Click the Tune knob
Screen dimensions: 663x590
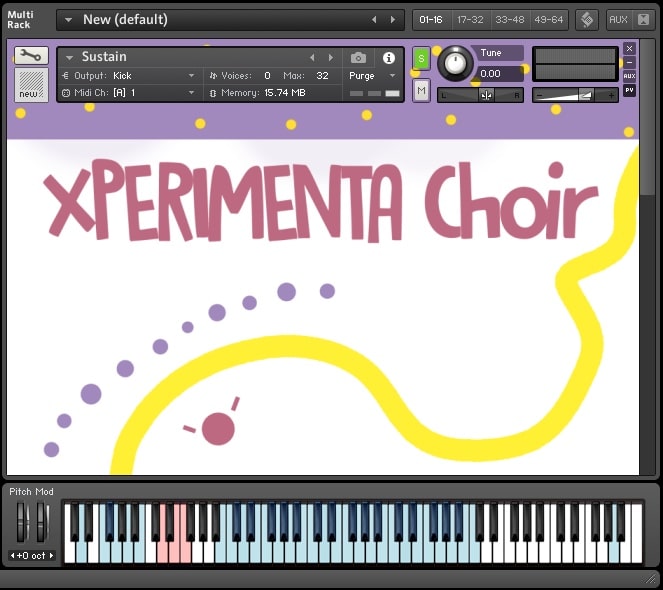coord(455,64)
